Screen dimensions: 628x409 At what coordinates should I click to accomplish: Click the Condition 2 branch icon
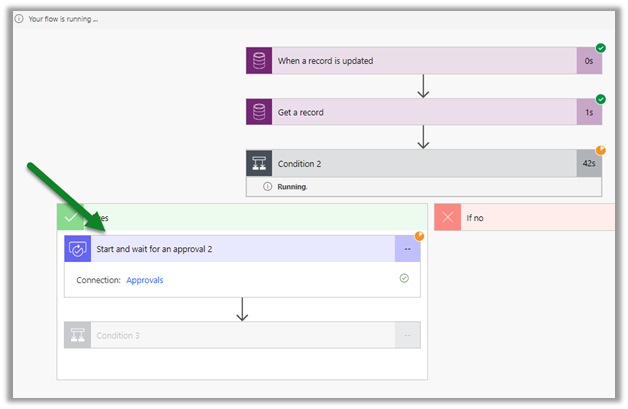259,164
